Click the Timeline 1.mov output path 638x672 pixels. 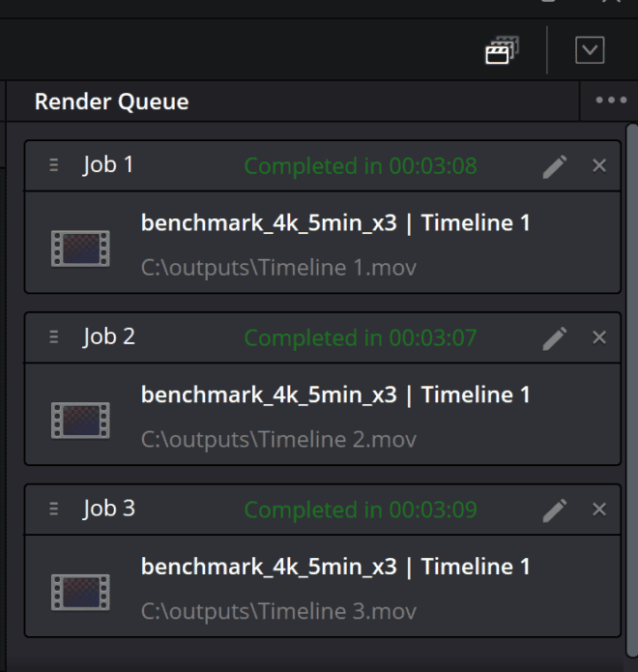278,268
